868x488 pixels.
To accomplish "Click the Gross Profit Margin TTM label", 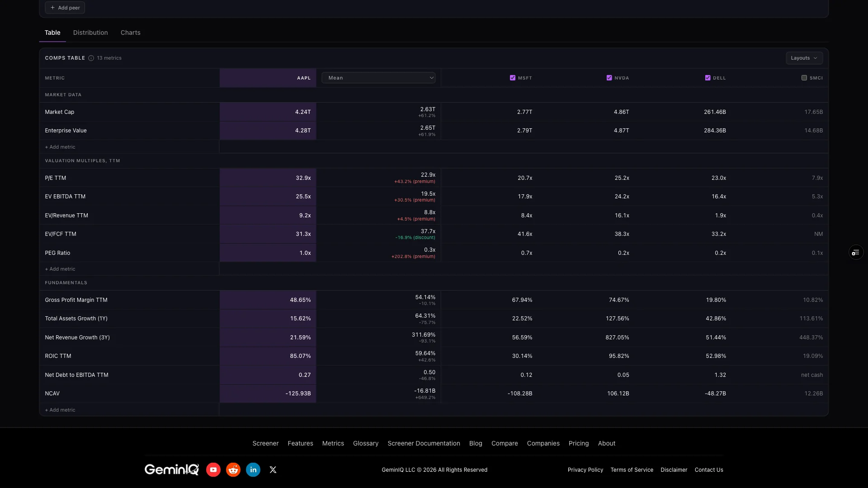I will 76,300.
